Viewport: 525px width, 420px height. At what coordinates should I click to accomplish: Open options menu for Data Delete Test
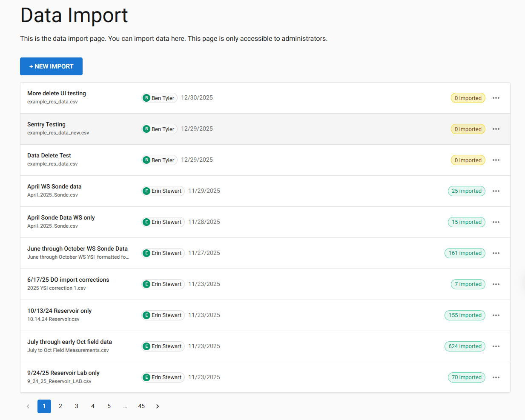(496, 160)
